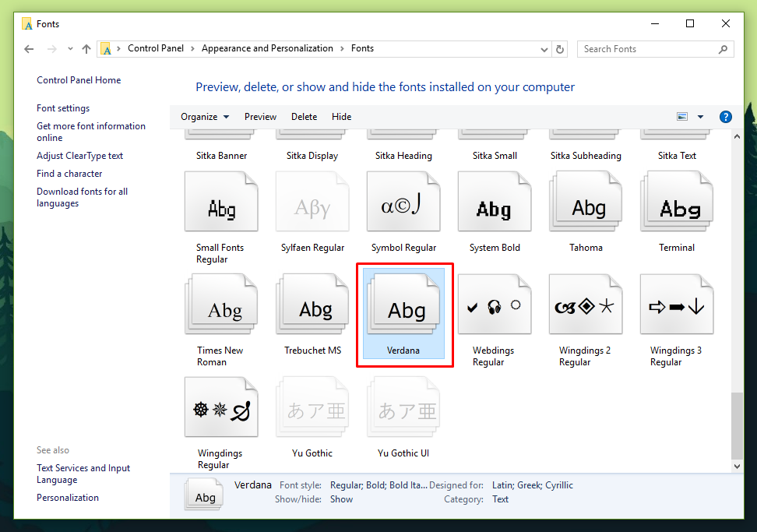Select the Sitka Small font label
This screenshot has height=532, width=757.
[495, 156]
